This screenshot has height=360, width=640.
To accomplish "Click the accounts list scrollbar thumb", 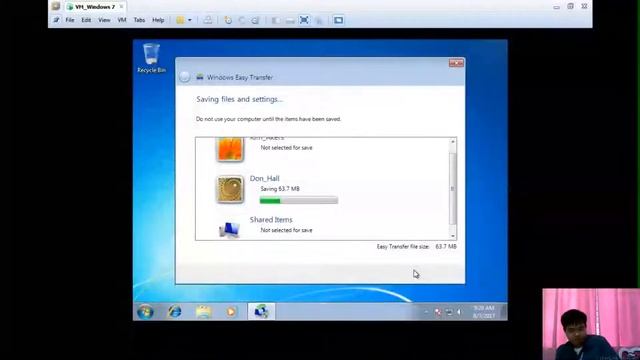I will pyautogui.click(x=453, y=189).
